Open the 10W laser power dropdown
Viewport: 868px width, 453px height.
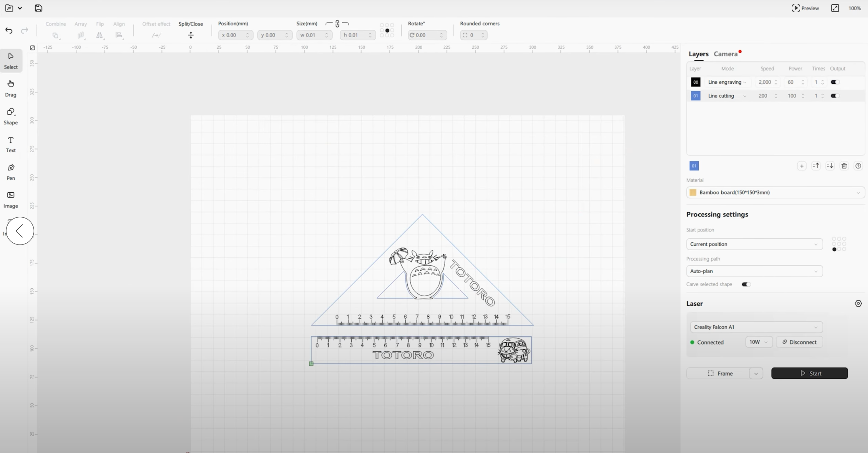[x=759, y=342]
